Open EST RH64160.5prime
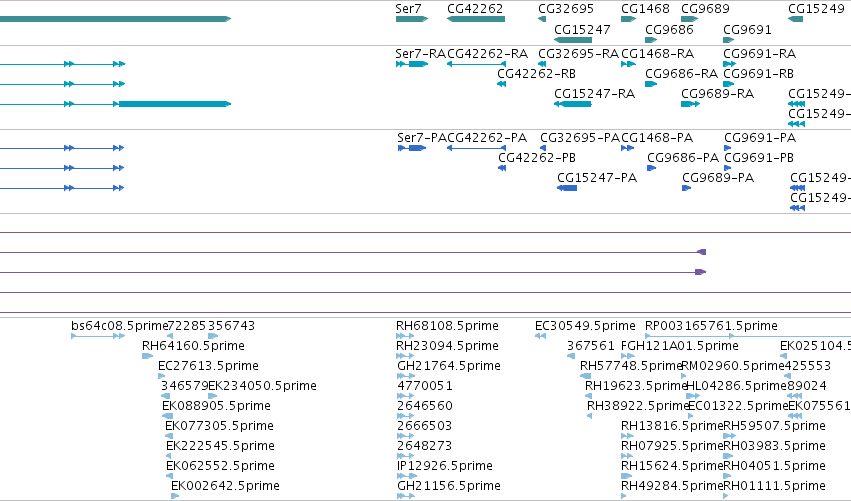The image size is (851, 501). point(193,346)
